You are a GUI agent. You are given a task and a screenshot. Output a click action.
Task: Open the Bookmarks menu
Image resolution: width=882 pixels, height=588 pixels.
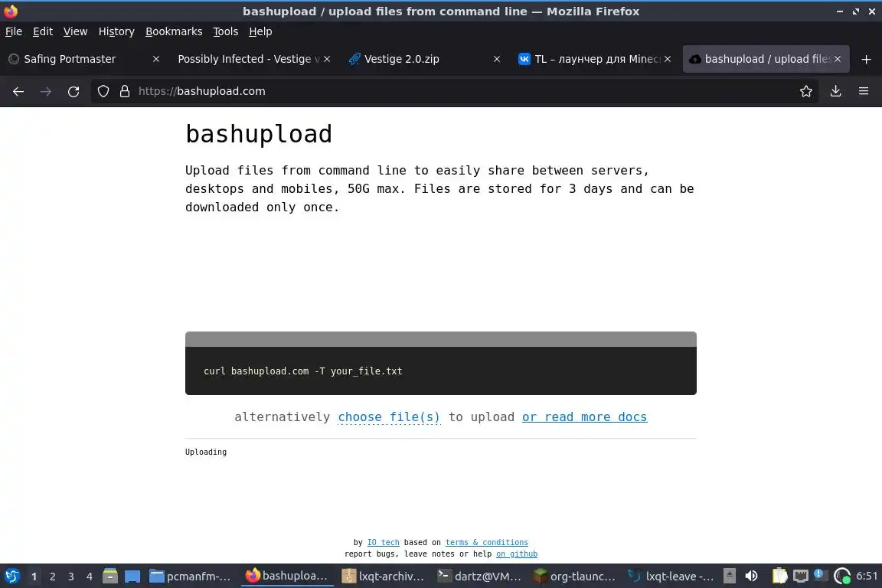174,31
